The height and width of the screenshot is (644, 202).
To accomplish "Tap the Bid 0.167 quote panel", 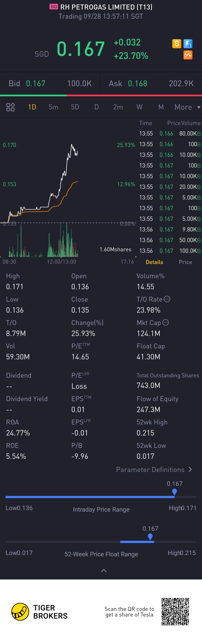I will [50, 83].
